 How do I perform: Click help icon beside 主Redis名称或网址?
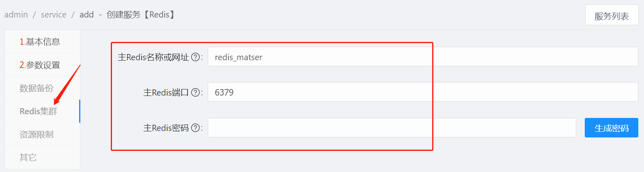click(195, 57)
